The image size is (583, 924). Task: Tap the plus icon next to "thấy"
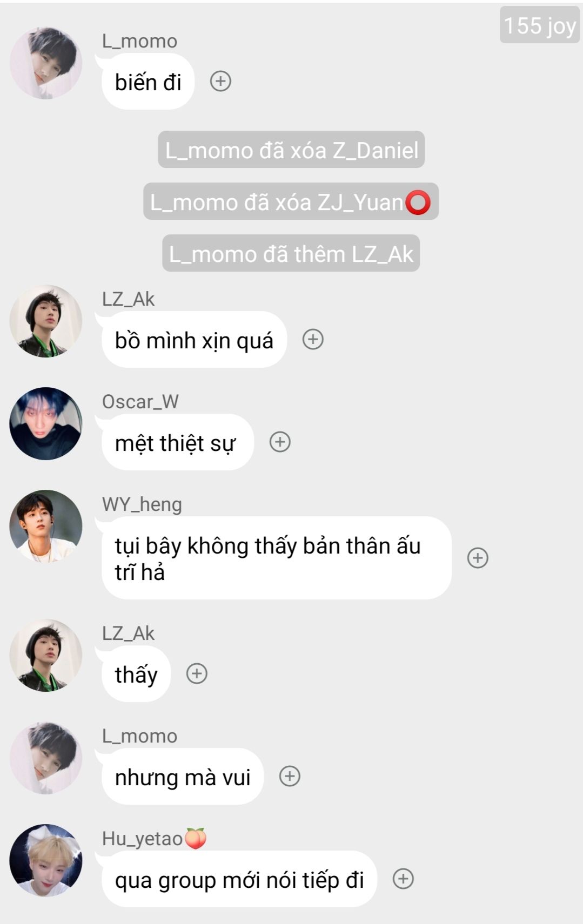tap(197, 674)
